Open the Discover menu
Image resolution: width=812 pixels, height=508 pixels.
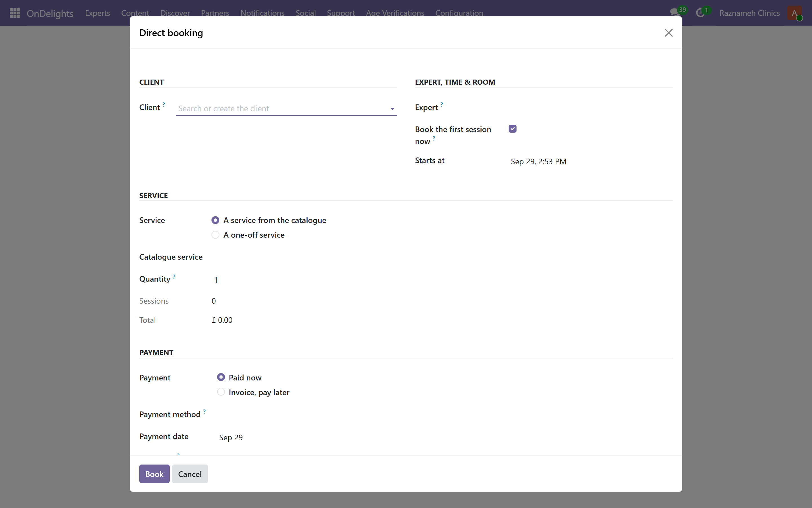(x=175, y=13)
